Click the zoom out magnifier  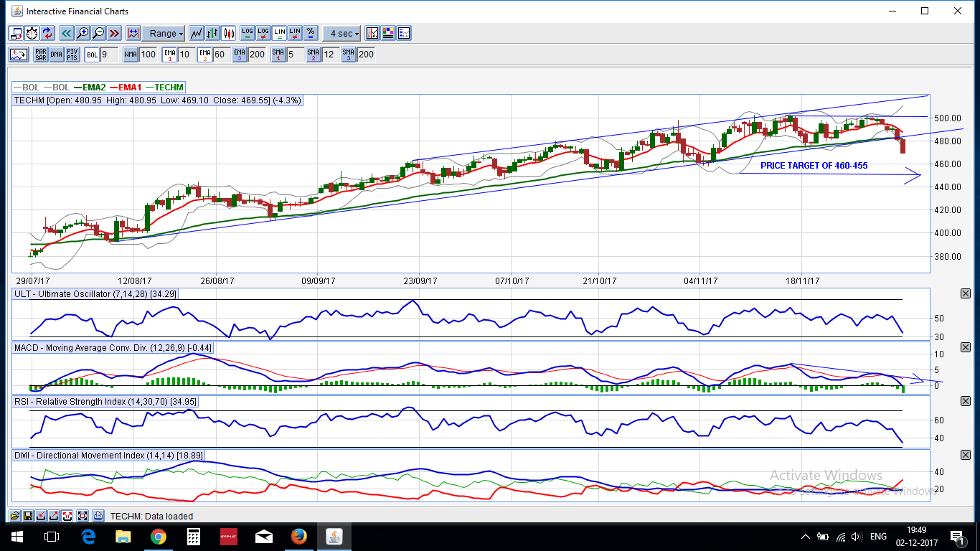point(98,33)
